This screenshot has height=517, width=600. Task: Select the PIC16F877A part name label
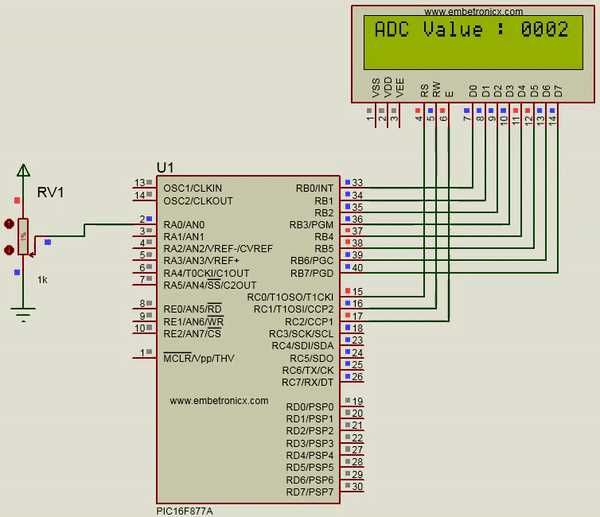(184, 511)
